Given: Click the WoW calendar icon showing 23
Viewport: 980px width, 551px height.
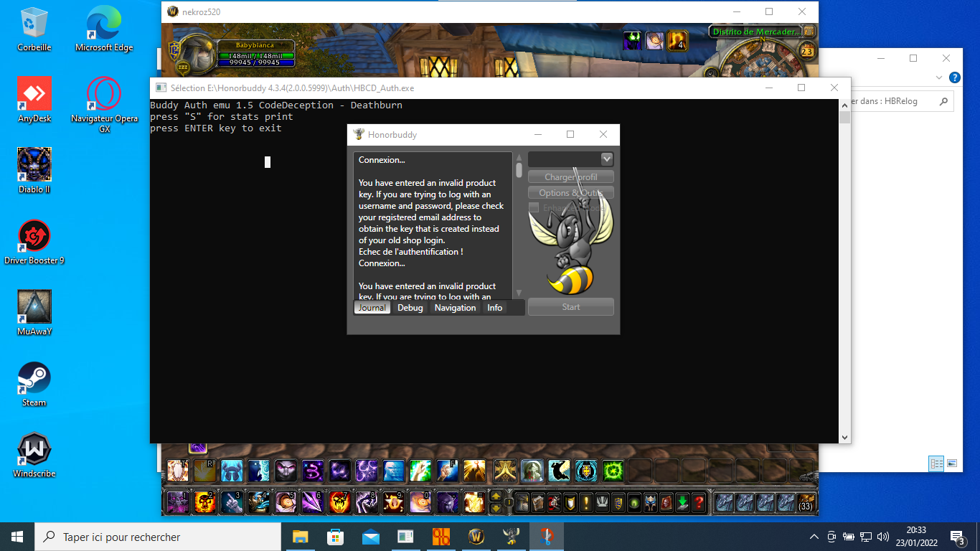Looking at the screenshot, I should (x=807, y=51).
